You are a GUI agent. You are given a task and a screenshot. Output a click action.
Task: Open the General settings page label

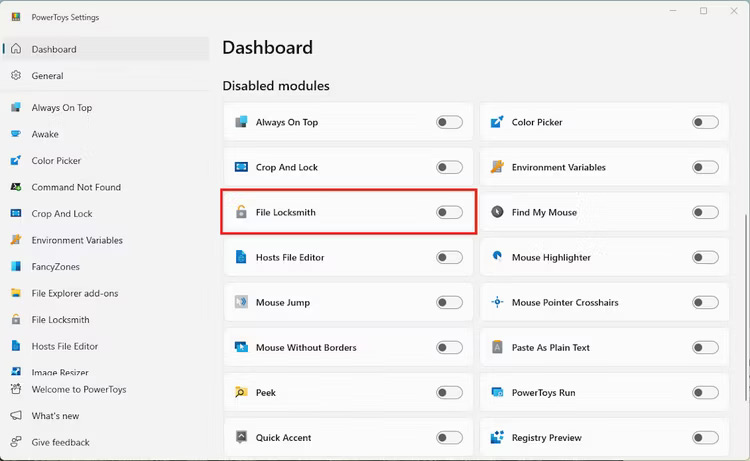pos(47,76)
